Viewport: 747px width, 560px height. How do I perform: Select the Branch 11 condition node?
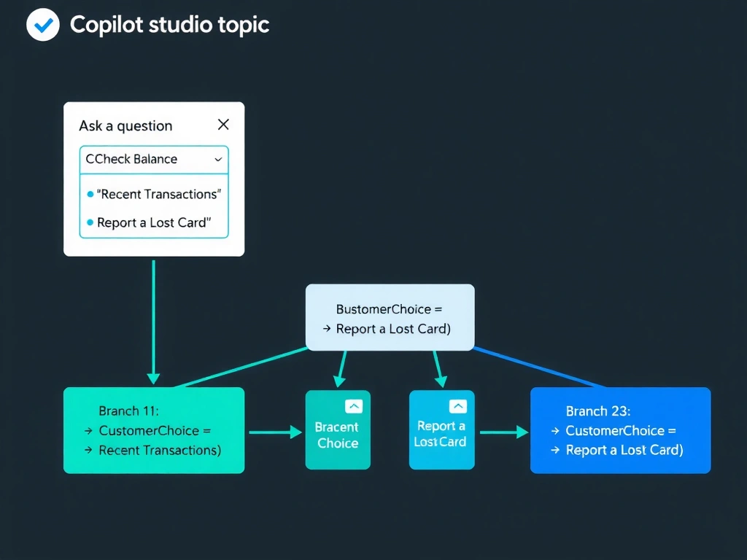[x=154, y=430]
